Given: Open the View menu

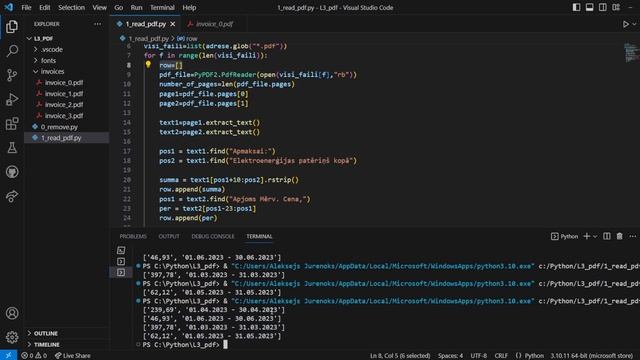Looking at the screenshot, I should click(99, 7).
